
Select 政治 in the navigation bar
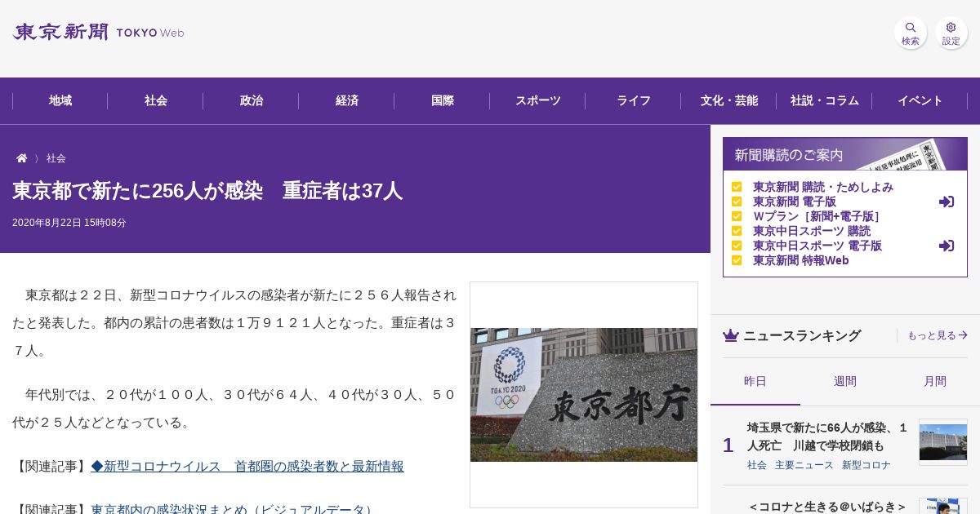[252, 100]
